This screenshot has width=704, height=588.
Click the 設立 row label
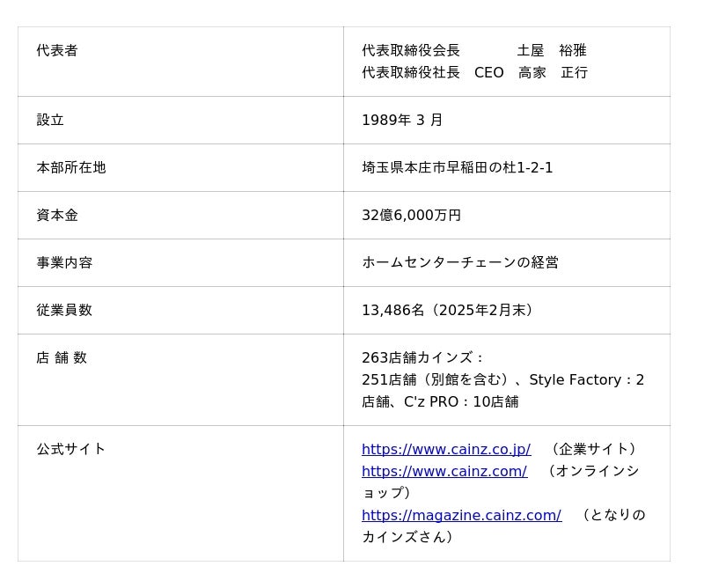click(50, 120)
